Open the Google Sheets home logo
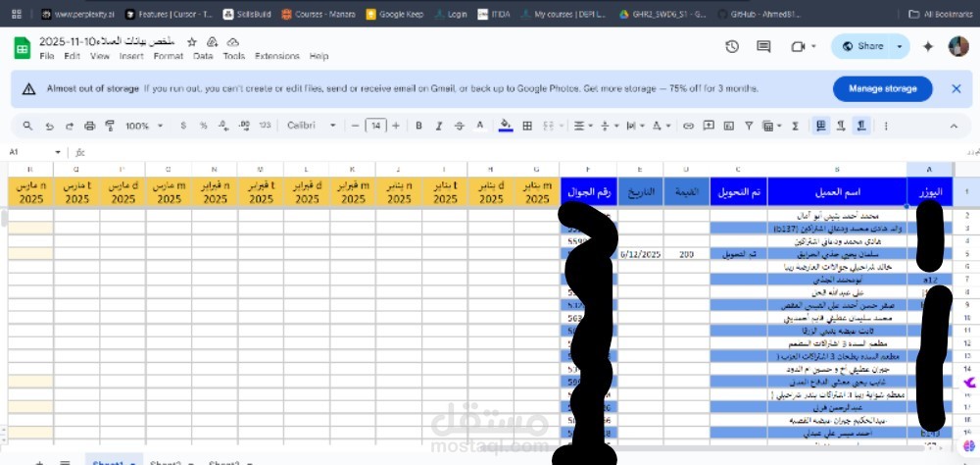Screen dimensions: 980x465 click(x=23, y=47)
